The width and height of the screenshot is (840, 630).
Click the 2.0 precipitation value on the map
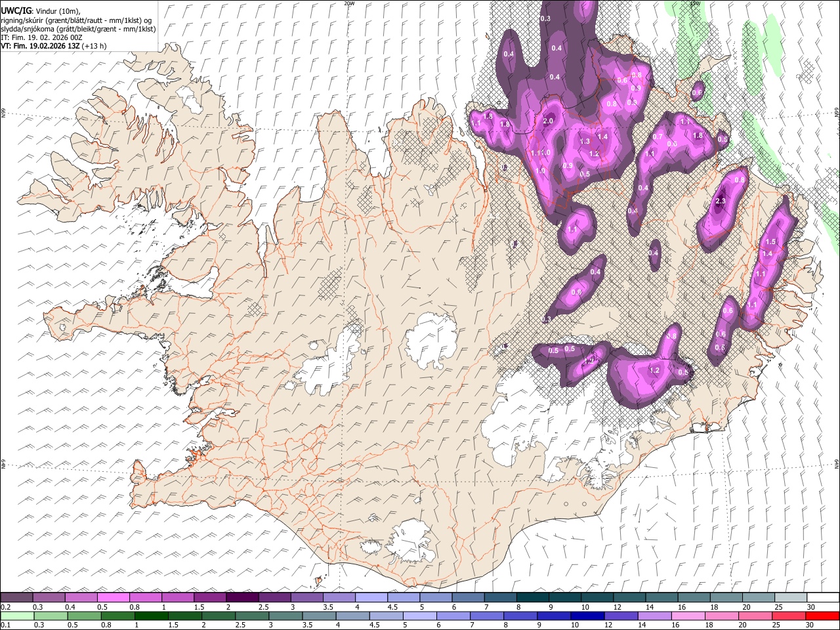tap(548, 121)
